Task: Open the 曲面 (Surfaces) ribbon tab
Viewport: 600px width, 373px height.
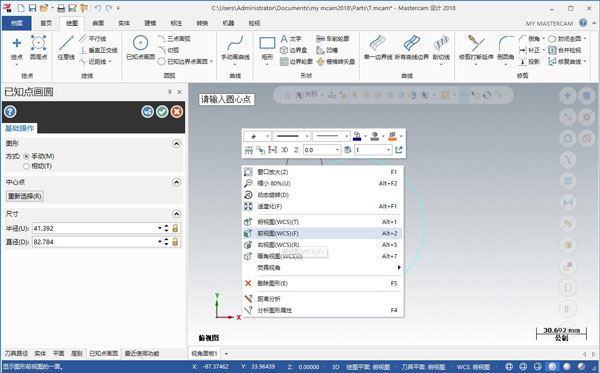Action: [98, 23]
